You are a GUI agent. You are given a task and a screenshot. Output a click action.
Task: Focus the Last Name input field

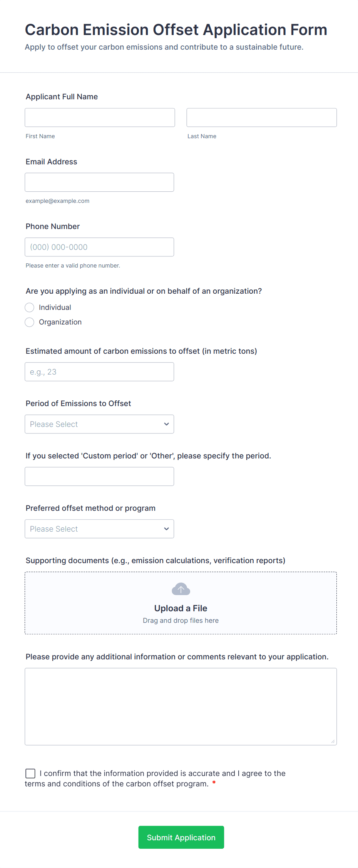(x=262, y=117)
